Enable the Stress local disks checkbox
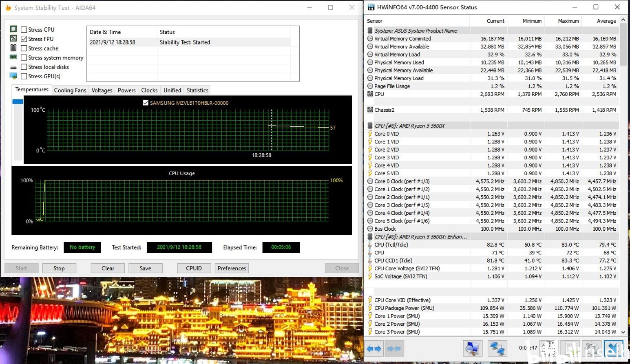 coord(24,67)
